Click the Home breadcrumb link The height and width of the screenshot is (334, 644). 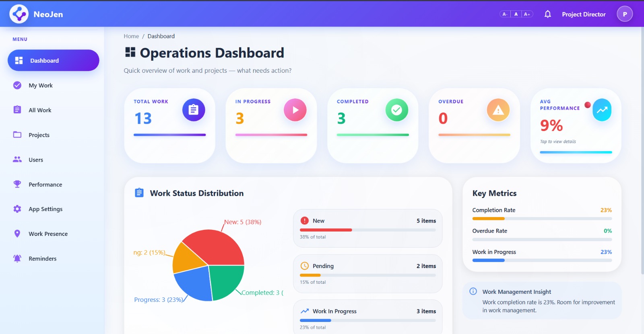click(131, 36)
